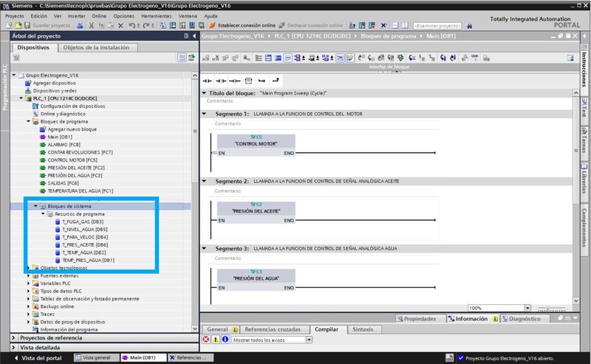Collapse the project tree panel arrow
Viewport: 591px width, 364px height.
click(194, 35)
